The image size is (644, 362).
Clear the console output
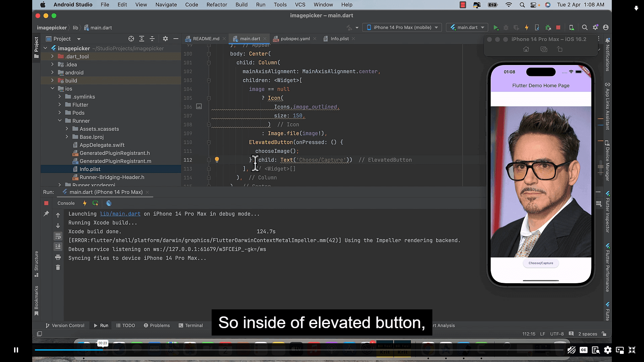click(58, 267)
